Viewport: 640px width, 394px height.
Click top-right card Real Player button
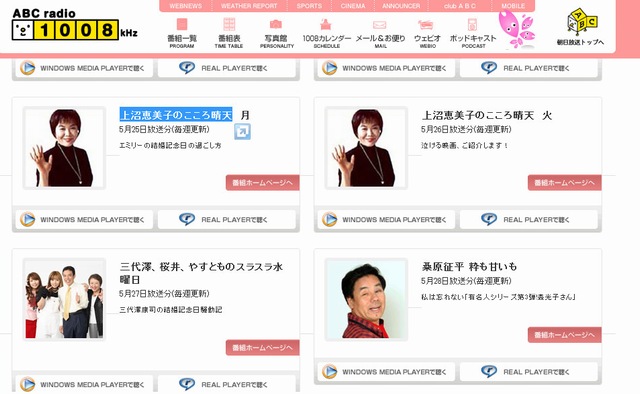pos(529,68)
